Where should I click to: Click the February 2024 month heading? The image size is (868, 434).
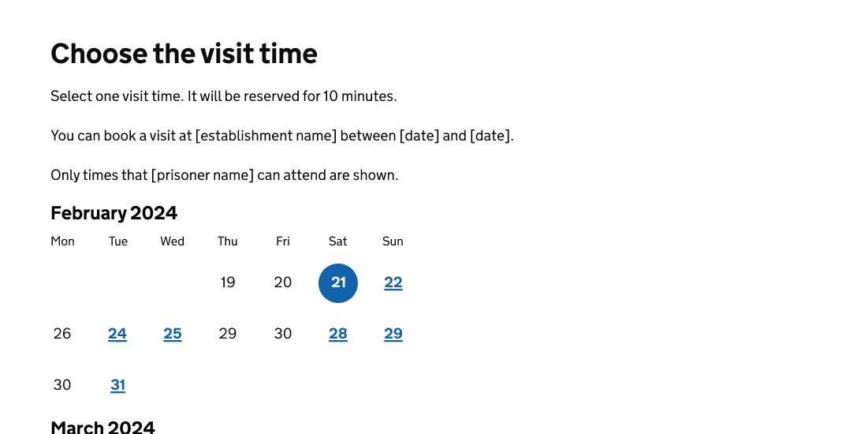pyautogui.click(x=114, y=213)
